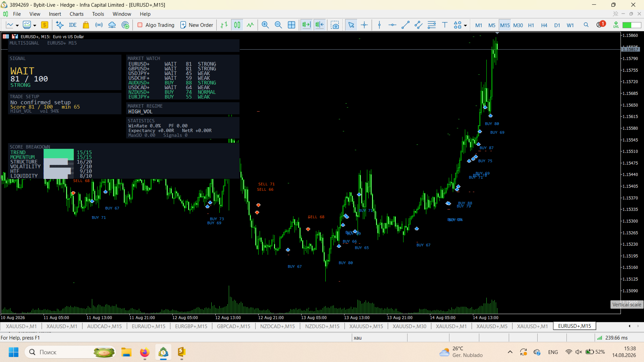Toggle chart autoscroll to latest bar
Viewport: 644px width, 362px height.
306,25
